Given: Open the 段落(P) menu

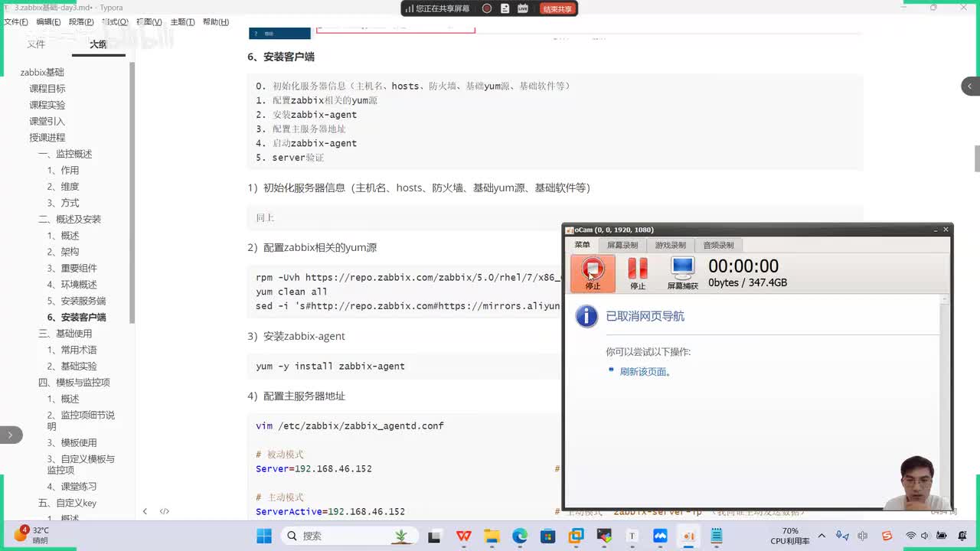Looking at the screenshot, I should point(81,22).
